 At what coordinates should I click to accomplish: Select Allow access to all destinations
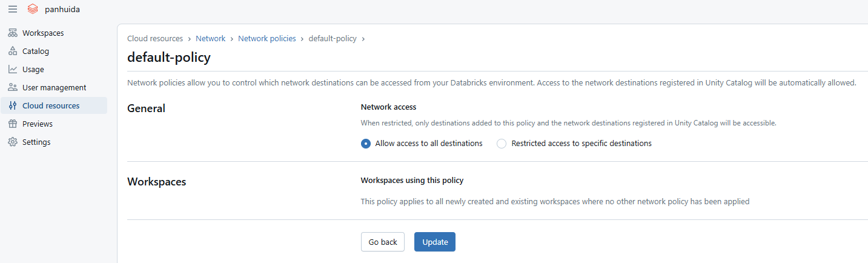366,144
